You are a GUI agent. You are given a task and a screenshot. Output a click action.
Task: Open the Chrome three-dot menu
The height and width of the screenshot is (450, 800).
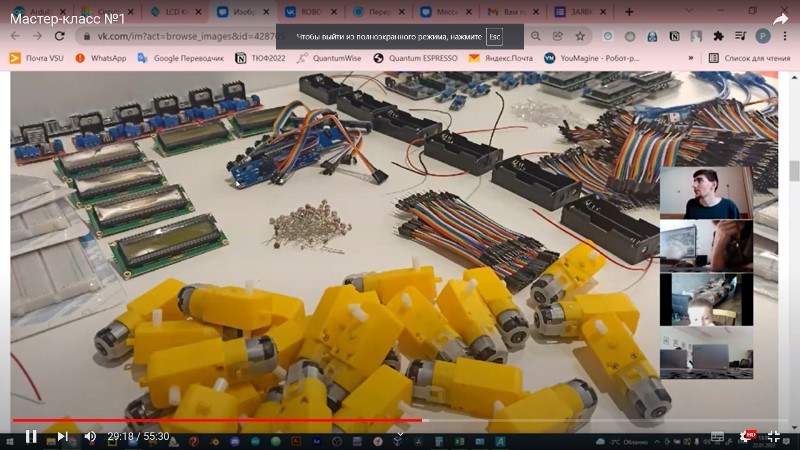[785, 36]
